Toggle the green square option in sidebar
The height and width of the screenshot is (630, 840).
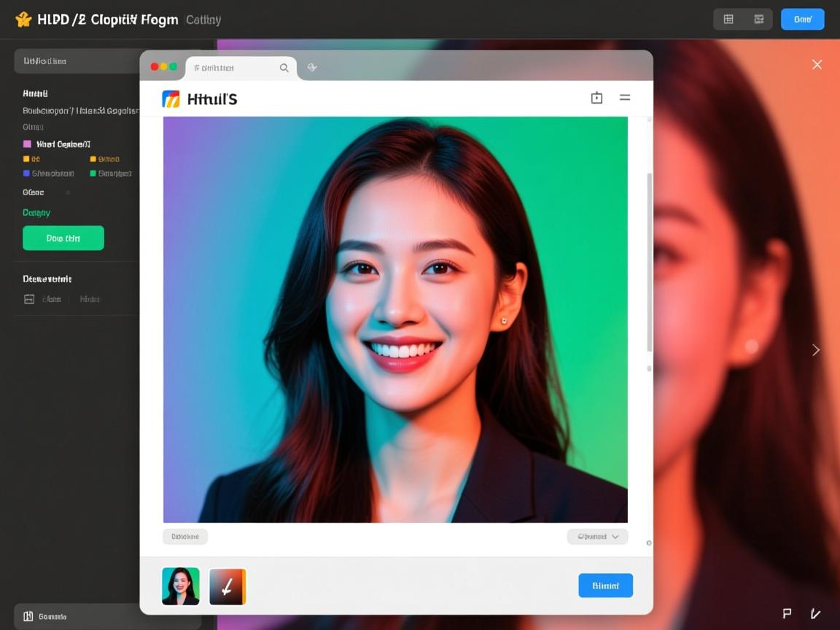93,174
